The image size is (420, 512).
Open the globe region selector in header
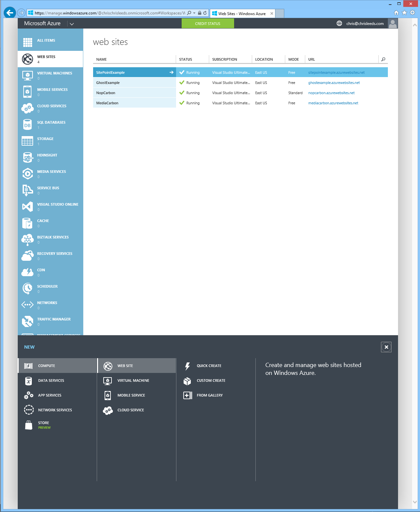click(339, 23)
